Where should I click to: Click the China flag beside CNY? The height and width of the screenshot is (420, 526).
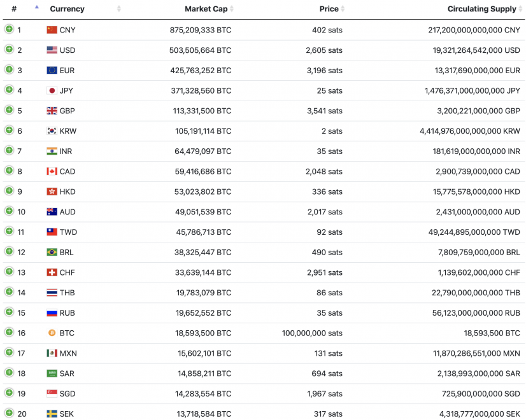tap(51, 29)
